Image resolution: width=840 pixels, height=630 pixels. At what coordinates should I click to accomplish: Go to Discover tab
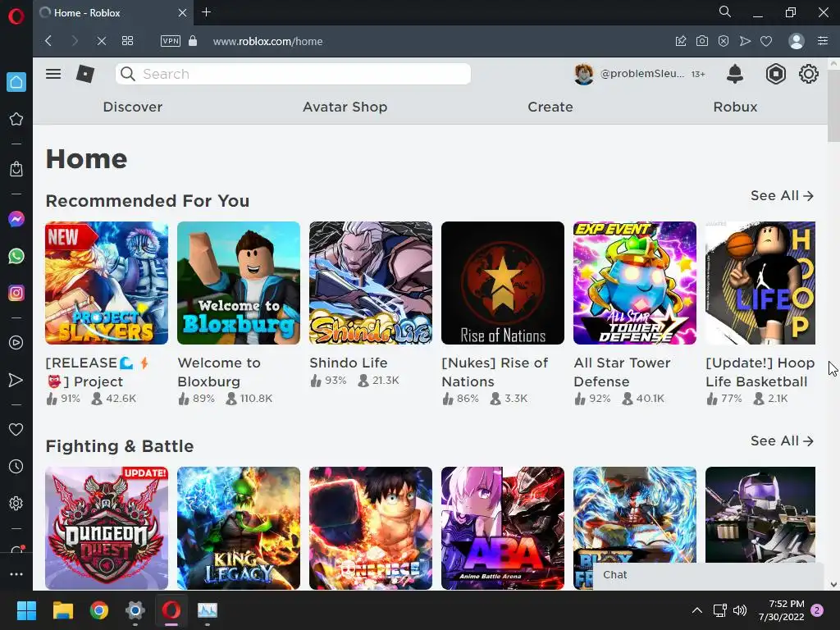click(132, 107)
